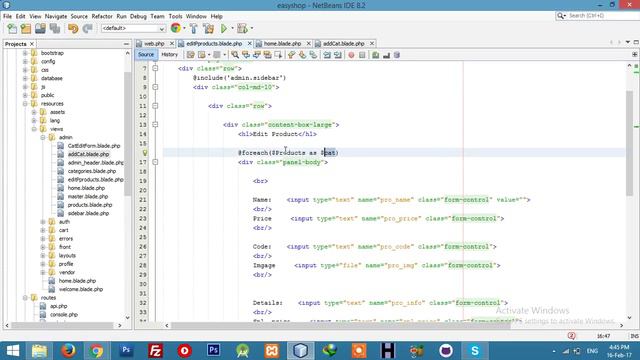Open Firefox from the taskbar

(x=68, y=350)
